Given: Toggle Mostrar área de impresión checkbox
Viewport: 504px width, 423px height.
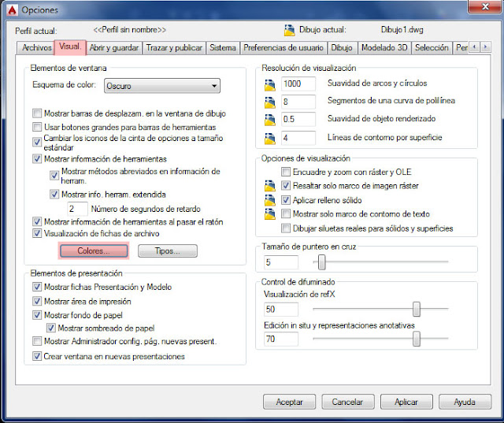Looking at the screenshot, I should [37, 301].
